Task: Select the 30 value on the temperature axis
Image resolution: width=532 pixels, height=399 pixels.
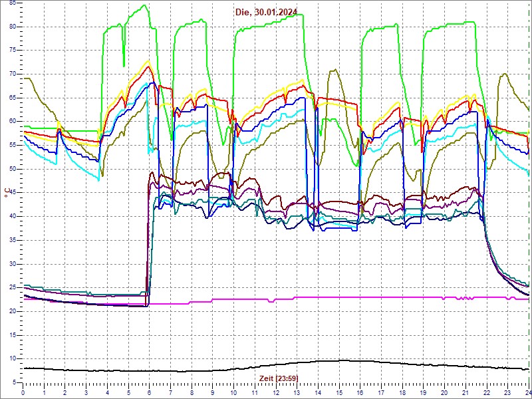Action: tap(13, 264)
